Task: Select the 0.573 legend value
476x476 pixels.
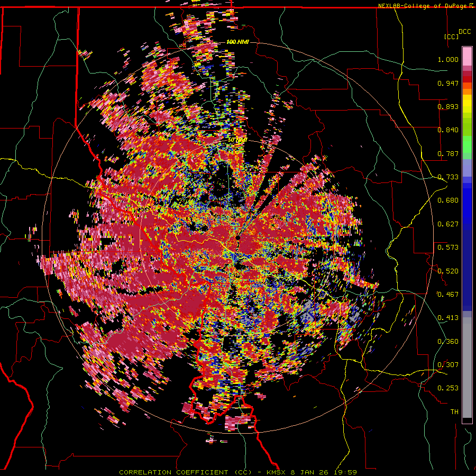Action: click(x=448, y=248)
